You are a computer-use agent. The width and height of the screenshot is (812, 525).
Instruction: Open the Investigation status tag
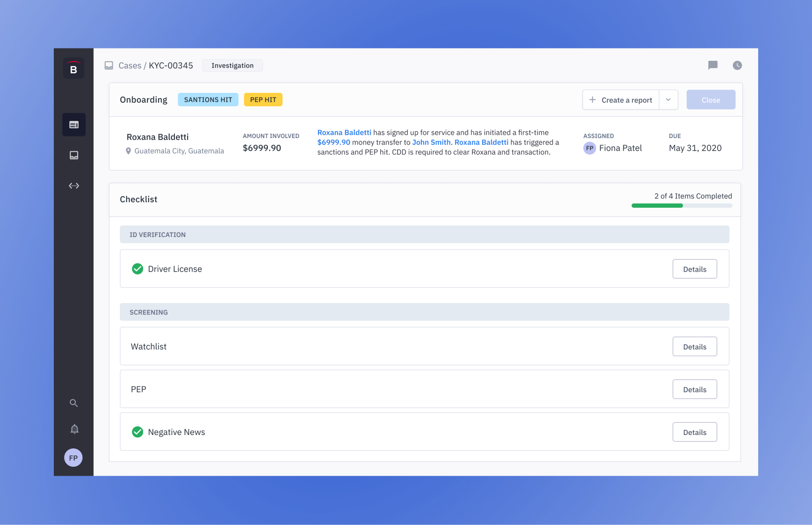(232, 66)
